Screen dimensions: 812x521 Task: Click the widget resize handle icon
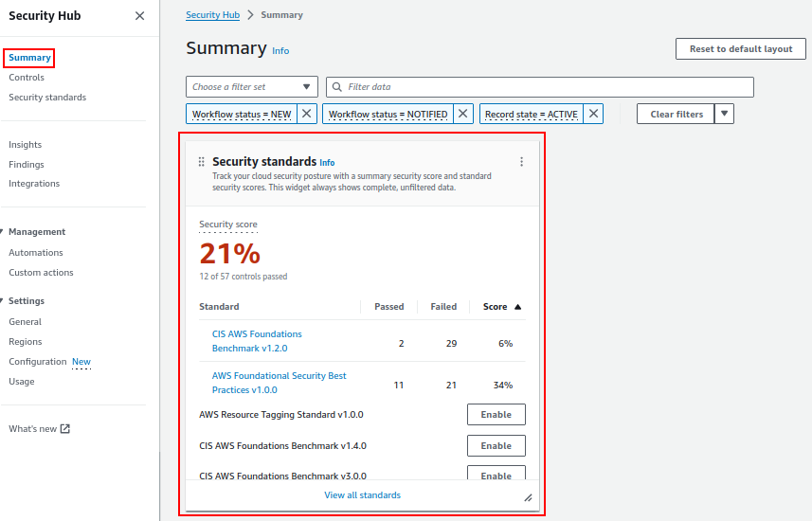[528, 497]
